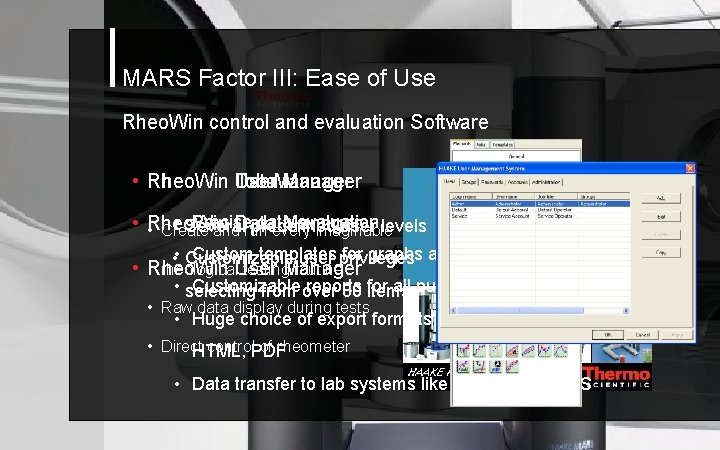Click the Thermo Scientific logo
720x450 pixels.
616,378
